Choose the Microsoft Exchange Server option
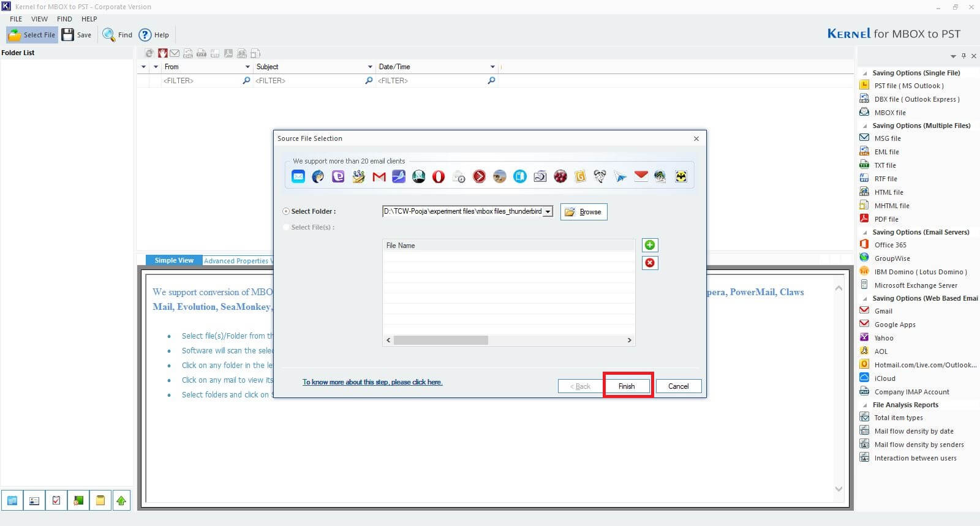Screen dimensions: 980x526 point(908,285)
